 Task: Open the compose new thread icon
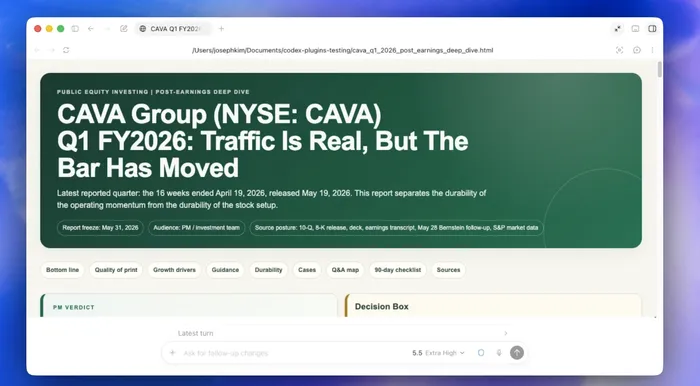(x=124, y=29)
